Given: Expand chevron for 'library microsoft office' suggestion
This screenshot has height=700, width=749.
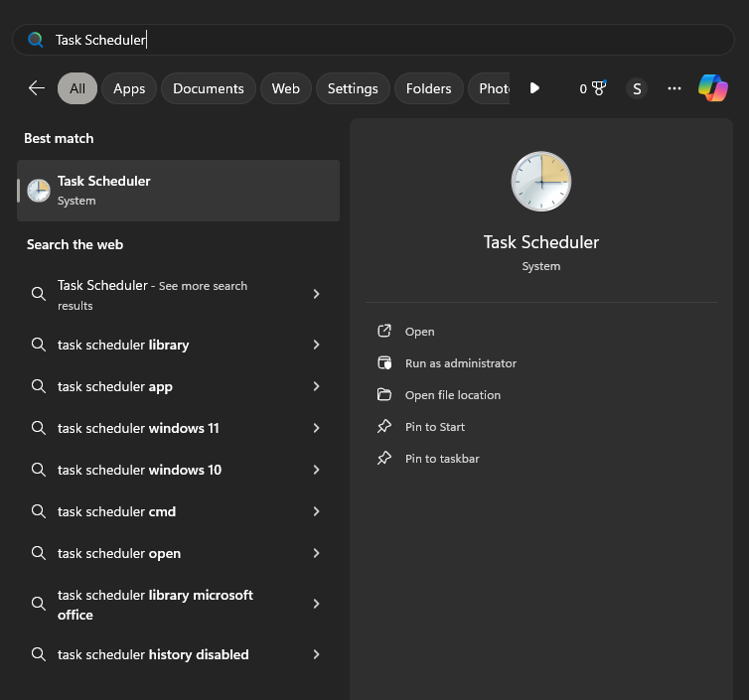Looking at the screenshot, I should click(316, 604).
